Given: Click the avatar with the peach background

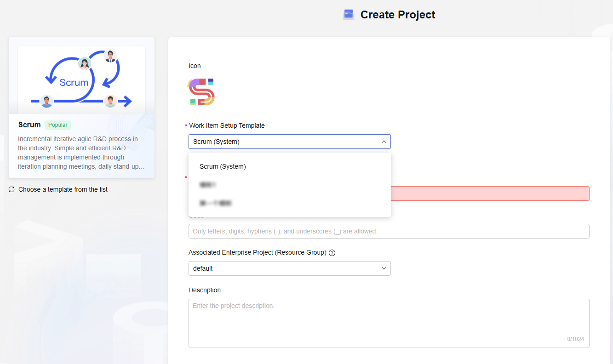Looking at the screenshot, I should tap(110, 101).
